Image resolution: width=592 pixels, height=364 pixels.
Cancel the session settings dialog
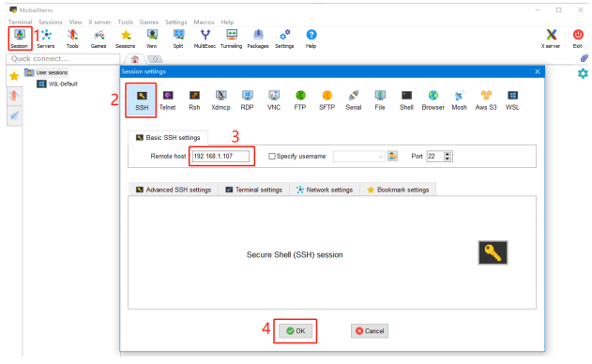pos(370,331)
